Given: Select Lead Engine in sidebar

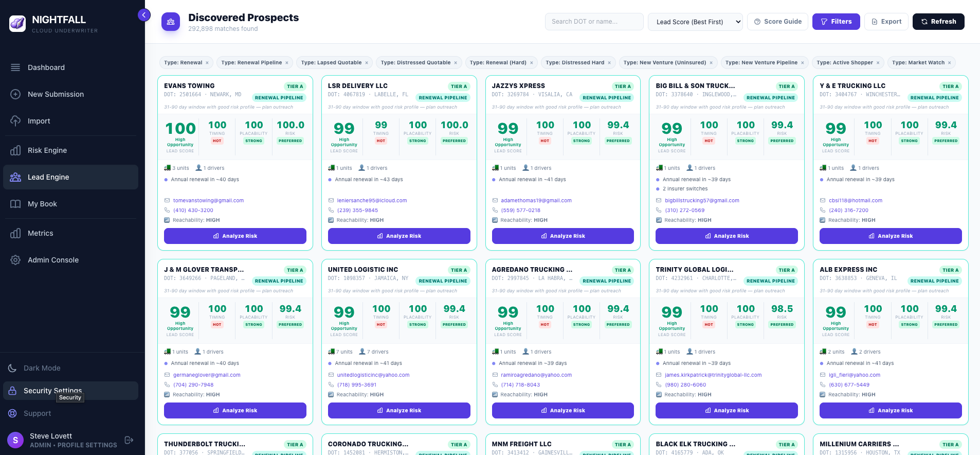Looking at the screenshot, I should (70, 177).
